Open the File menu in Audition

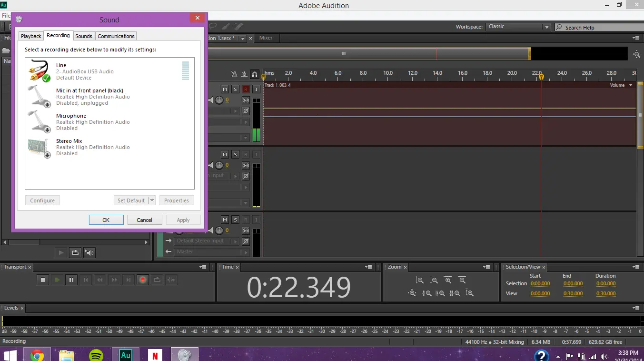click(6, 16)
